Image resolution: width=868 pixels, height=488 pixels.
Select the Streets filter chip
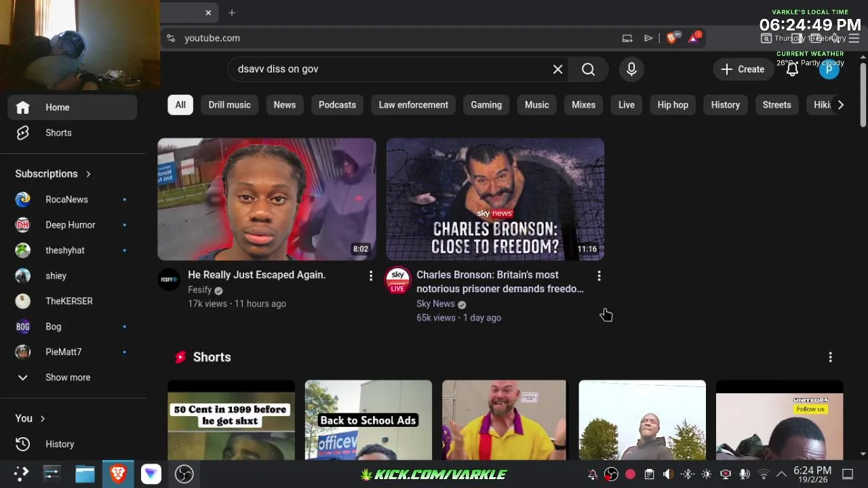tap(776, 105)
